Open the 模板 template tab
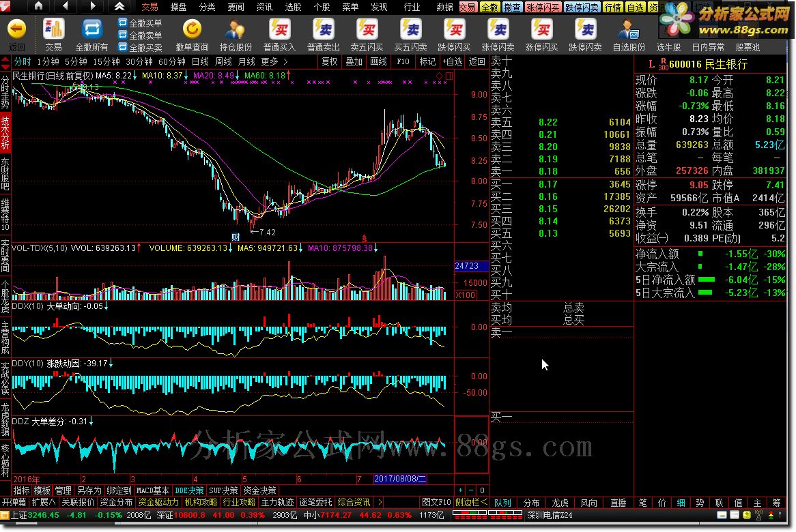 click(42, 490)
